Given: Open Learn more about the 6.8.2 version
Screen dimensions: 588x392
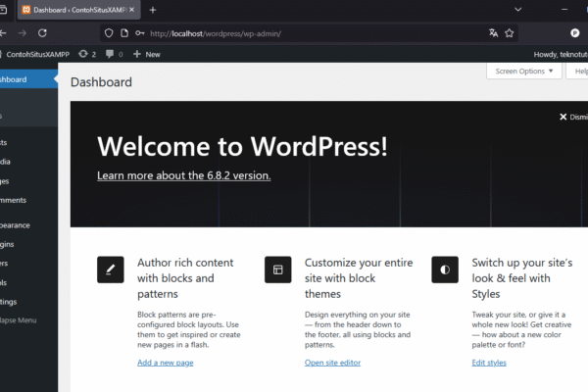Looking at the screenshot, I should [184, 175].
